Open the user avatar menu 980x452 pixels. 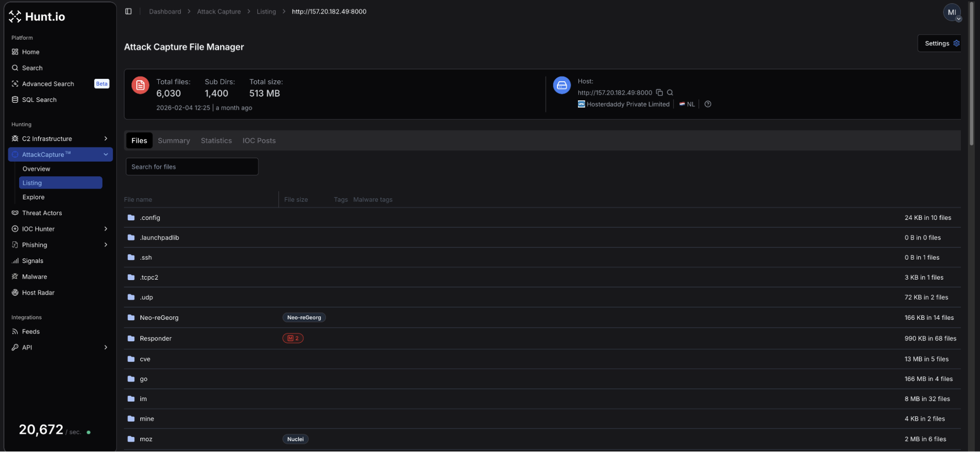click(x=952, y=13)
